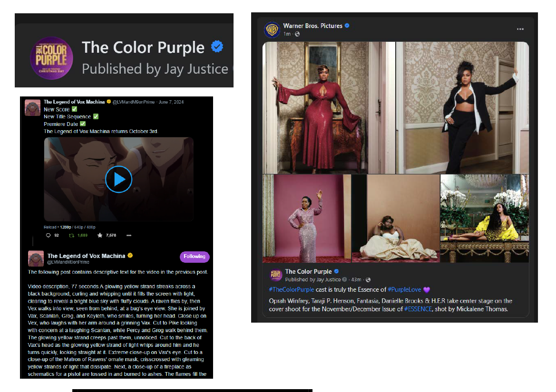Select 1280p video quality
Screen dimensions: 556x392
coord(66,227)
